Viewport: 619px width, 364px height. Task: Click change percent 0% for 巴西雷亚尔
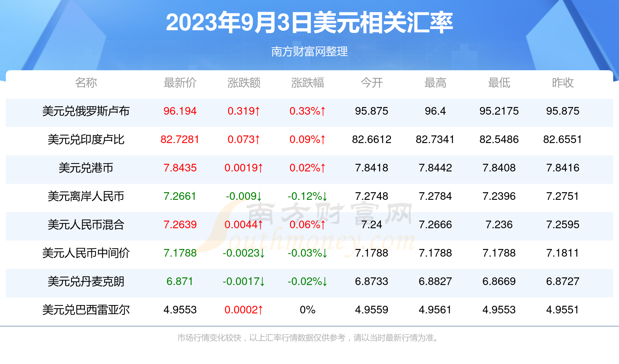click(x=307, y=310)
